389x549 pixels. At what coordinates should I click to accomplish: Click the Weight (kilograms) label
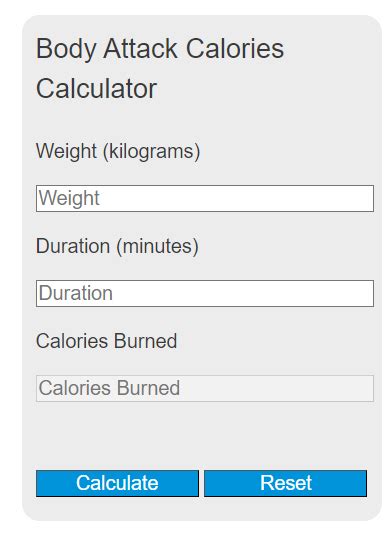point(118,152)
